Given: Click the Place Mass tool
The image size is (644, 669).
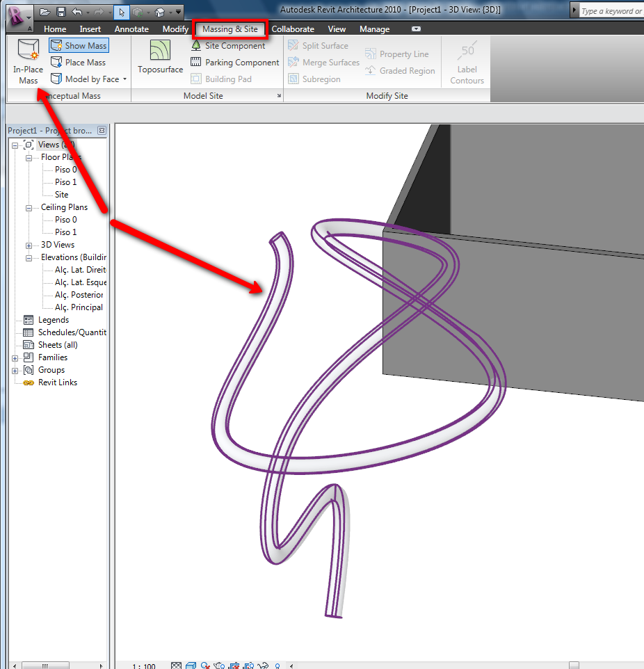Looking at the screenshot, I should pyautogui.click(x=79, y=62).
